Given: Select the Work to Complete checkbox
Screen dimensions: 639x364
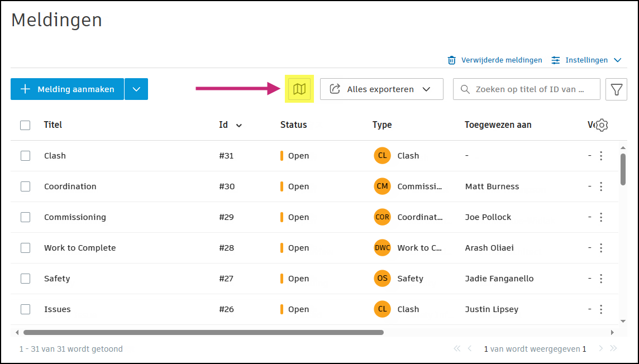Looking at the screenshot, I should pos(25,248).
